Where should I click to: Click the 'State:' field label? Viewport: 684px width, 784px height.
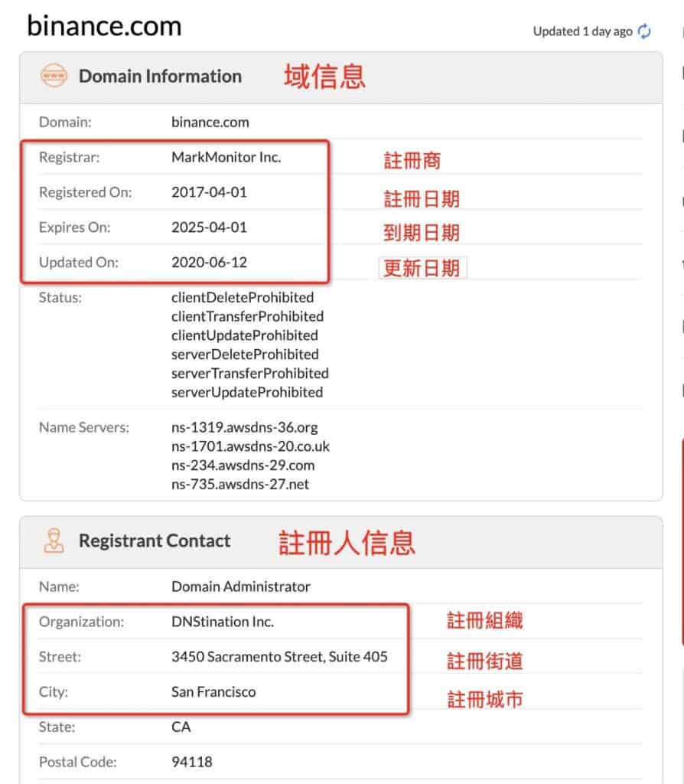57,727
